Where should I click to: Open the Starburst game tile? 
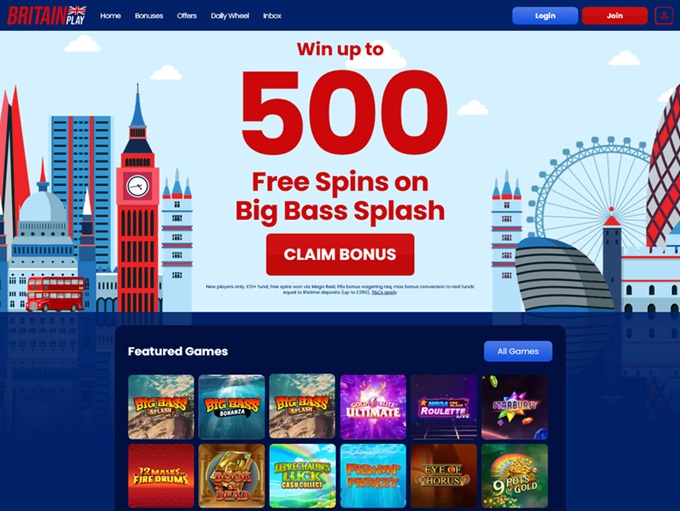(515, 407)
